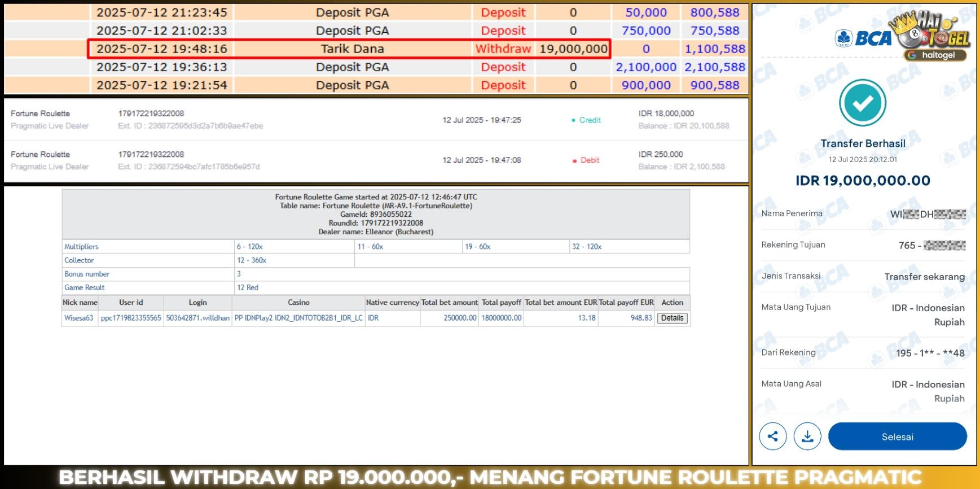Click the haitogel Google search badge
980x489 pixels.
tap(935, 55)
